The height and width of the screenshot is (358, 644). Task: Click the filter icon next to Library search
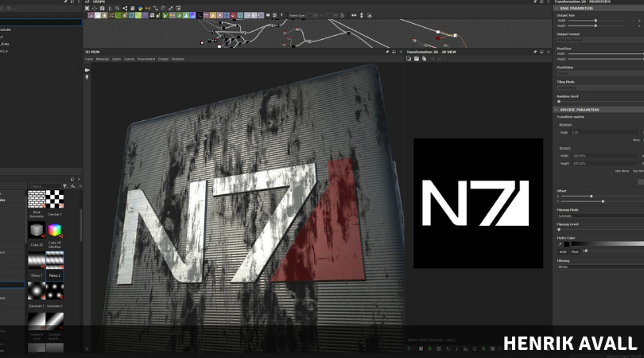[65, 186]
